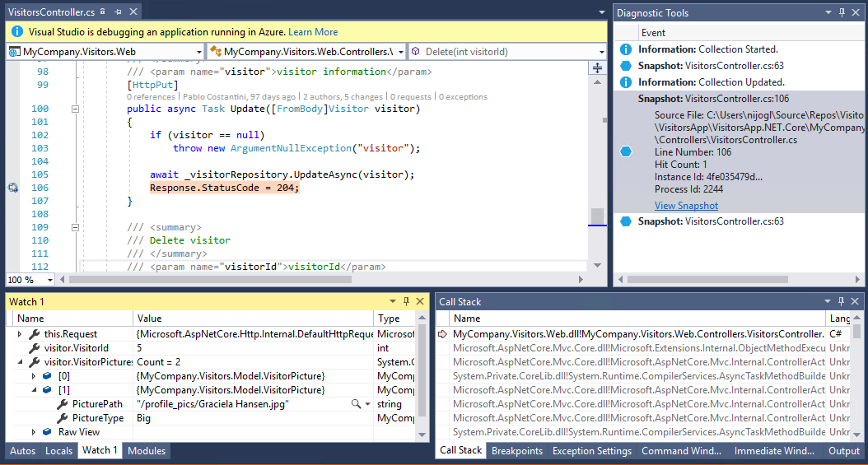The image size is (868, 465).
Task: Expand the [0] VisitorPicture item
Action: click(33, 376)
